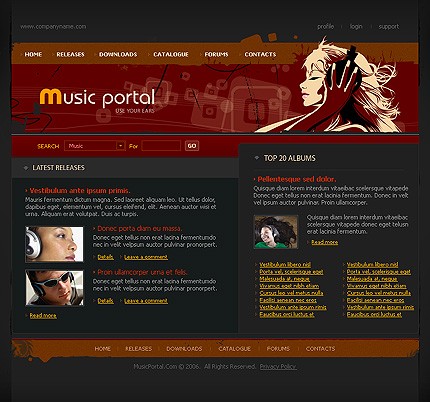Image resolution: width=430 pixels, height=402 pixels.
Task: Click Details under Donec porta diam
Action: click(105, 257)
